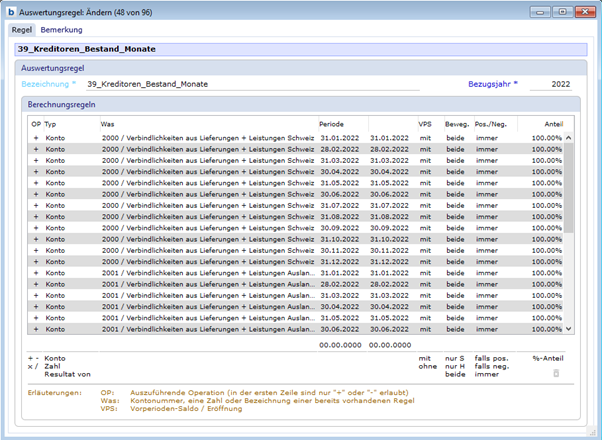Click the 'Periode' column header
This screenshot has height=440, width=602.
331,123
